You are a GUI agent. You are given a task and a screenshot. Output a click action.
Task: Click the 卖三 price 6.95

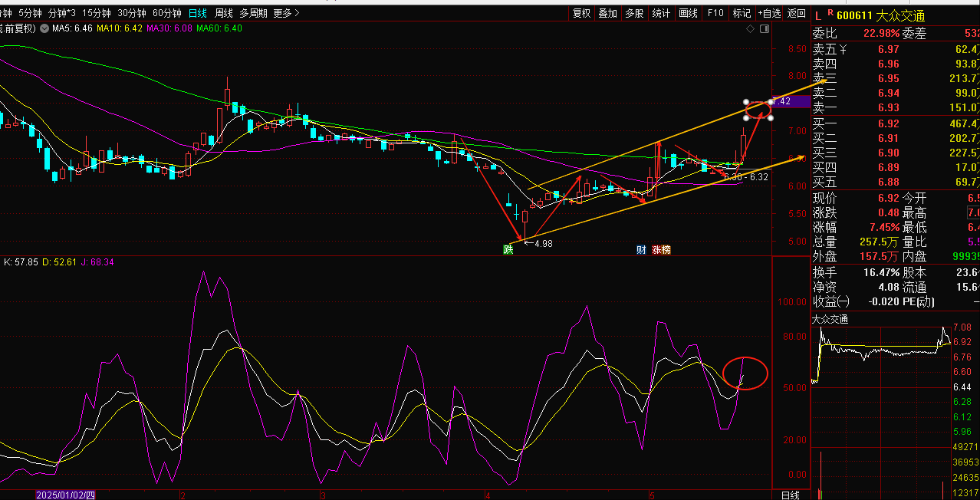888,79
